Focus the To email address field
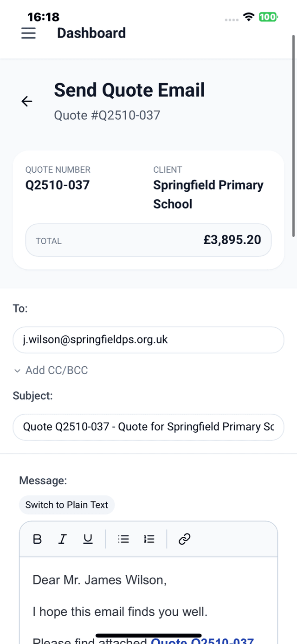Viewport: 297px width, 644px height. click(x=148, y=340)
